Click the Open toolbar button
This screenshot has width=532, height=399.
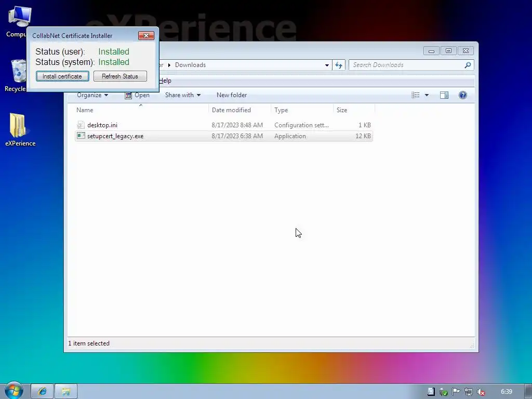[137, 95]
